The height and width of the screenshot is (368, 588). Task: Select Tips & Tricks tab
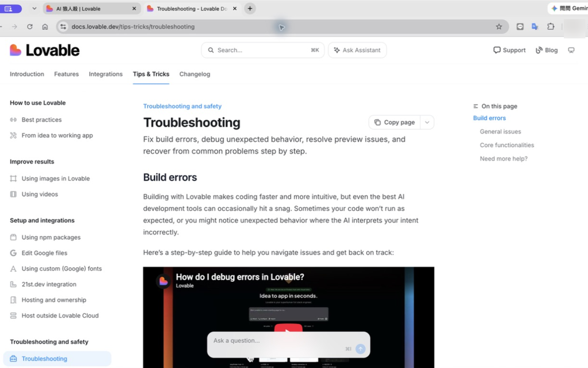point(151,74)
